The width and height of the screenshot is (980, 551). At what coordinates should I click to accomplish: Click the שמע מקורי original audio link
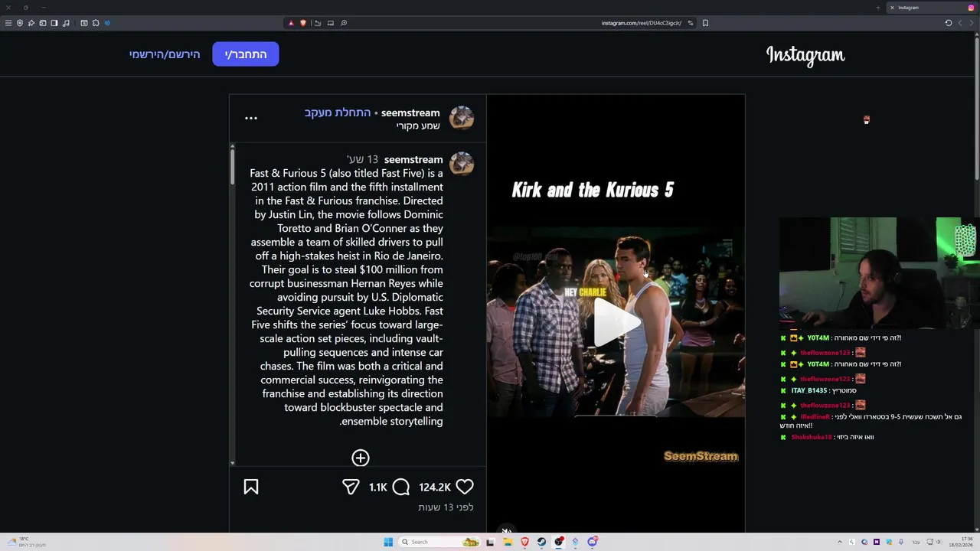click(418, 126)
